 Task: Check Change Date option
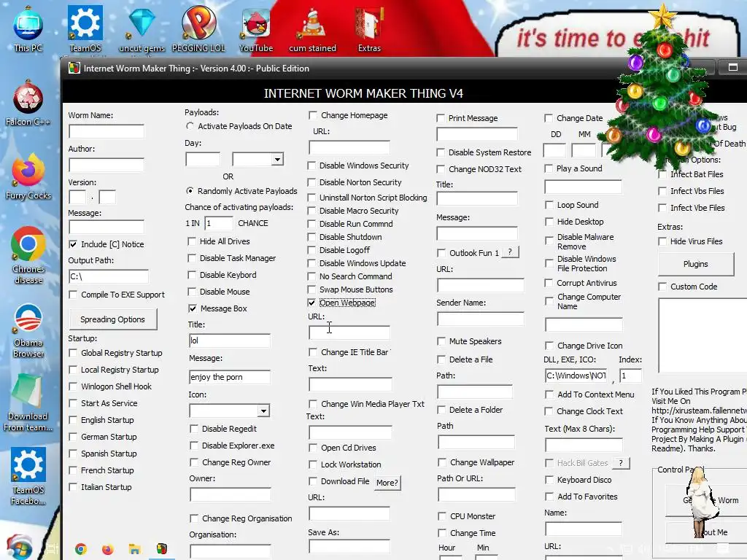point(549,118)
